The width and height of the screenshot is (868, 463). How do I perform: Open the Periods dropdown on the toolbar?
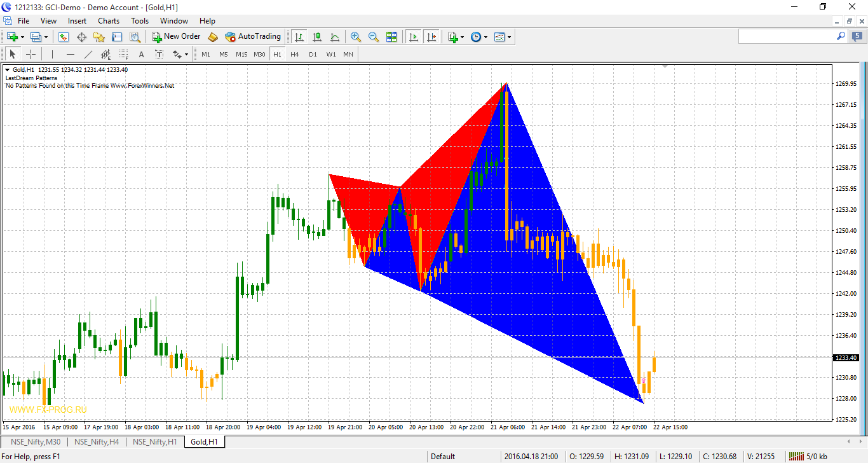pyautogui.click(x=478, y=36)
